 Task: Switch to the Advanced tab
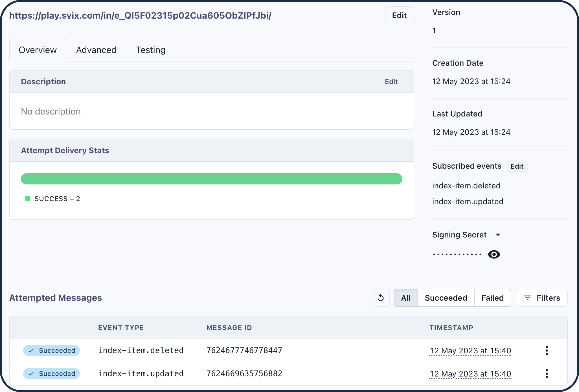96,50
